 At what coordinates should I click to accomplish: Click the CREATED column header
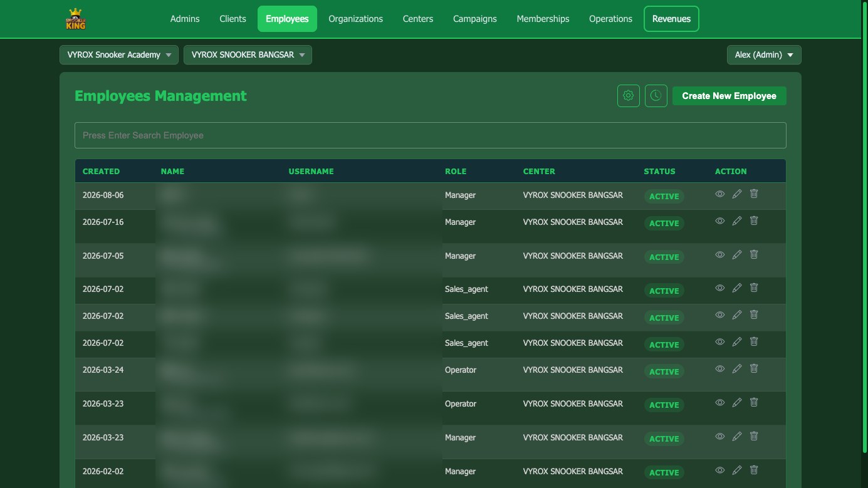pos(101,171)
